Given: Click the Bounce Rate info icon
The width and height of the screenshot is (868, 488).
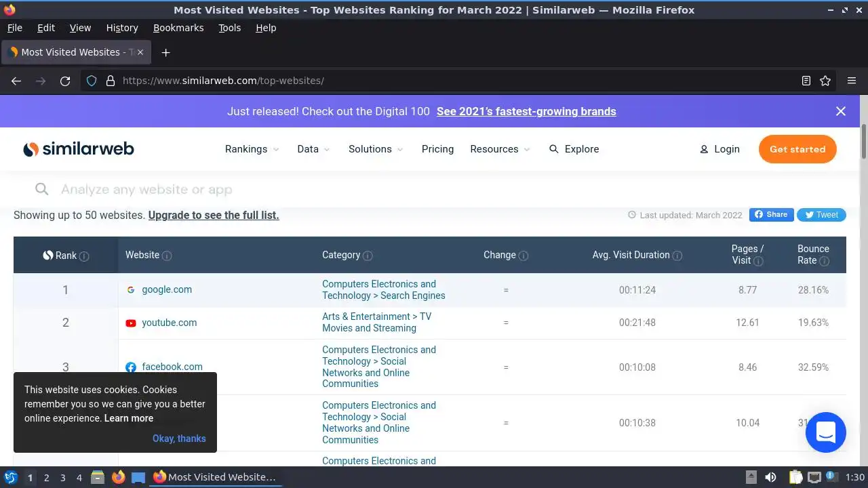Looking at the screenshot, I should coord(824,261).
